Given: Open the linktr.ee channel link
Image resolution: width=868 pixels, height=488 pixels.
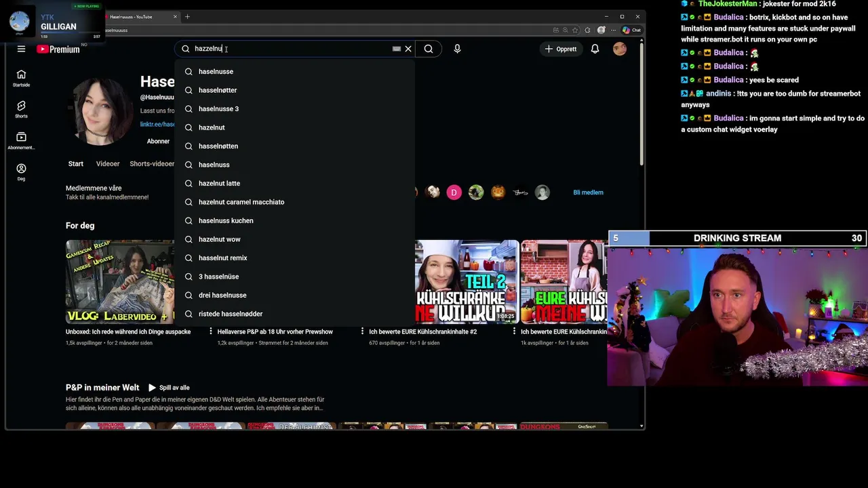Looking at the screenshot, I should pos(157,125).
